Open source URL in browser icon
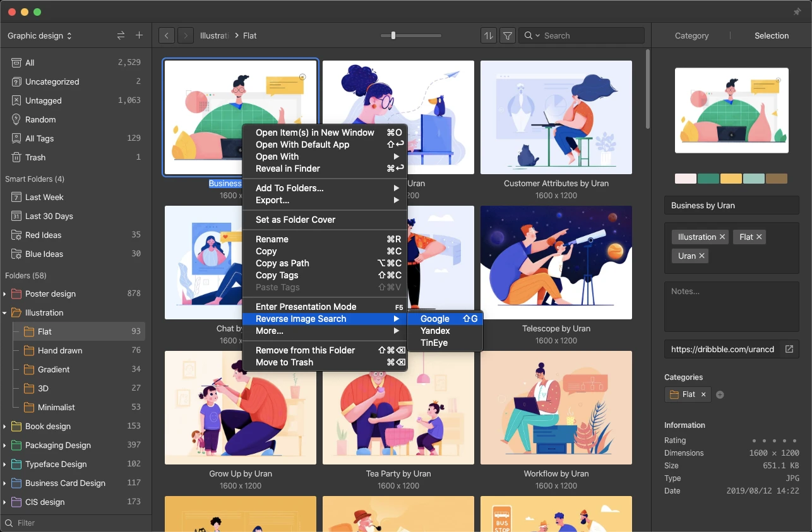812x532 pixels. tap(789, 349)
